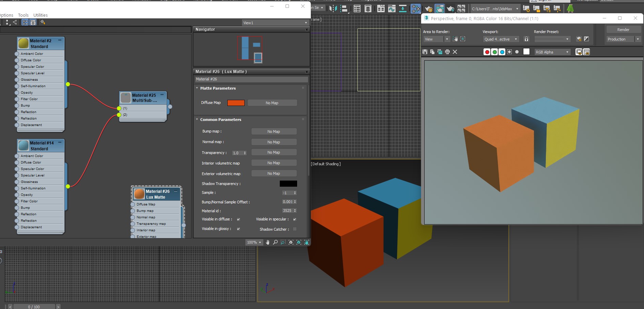Image resolution: width=644 pixels, height=309 pixels.
Task: Toggle the Schematic/Material Editor icon
Action: coord(416,9)
